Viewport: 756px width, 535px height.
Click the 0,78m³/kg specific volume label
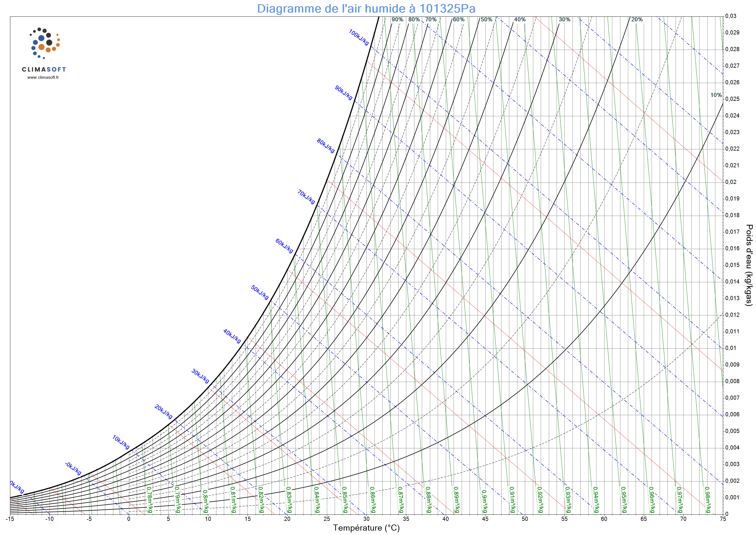point(150,499)
